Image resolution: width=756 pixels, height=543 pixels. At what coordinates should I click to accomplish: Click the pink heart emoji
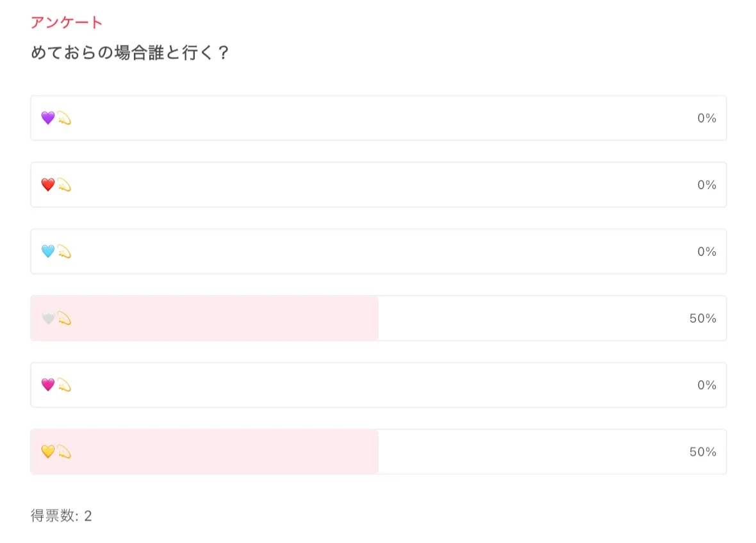(48, 385)
